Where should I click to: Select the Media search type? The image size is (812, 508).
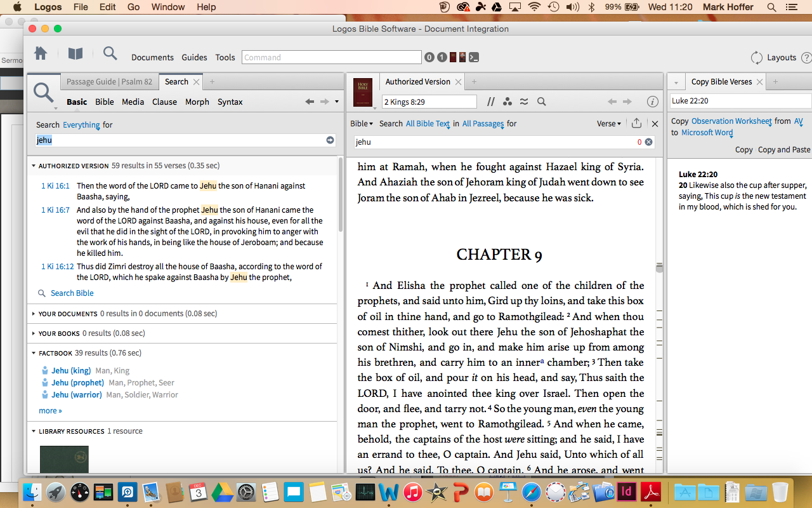point(133,102)
